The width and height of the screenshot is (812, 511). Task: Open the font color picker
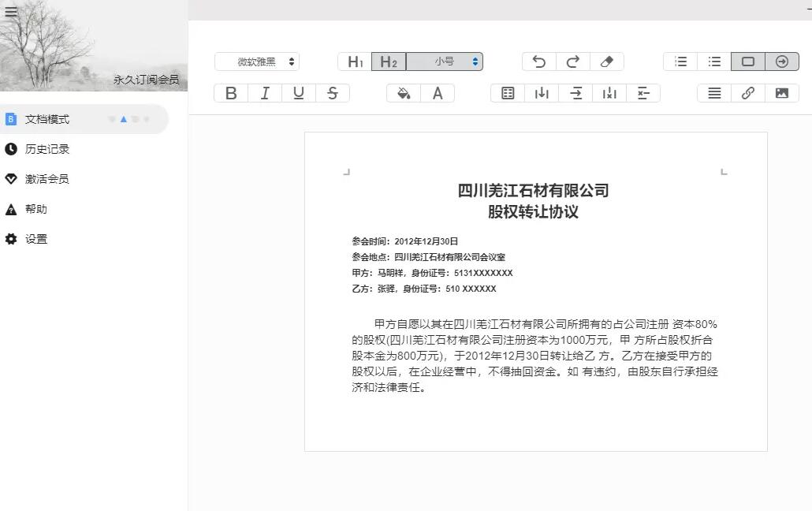[437, 92]
